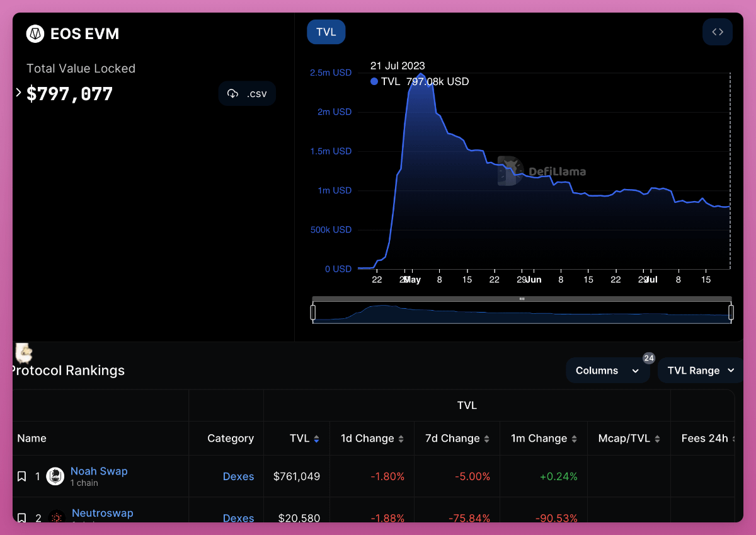Expand the Total Value Locked breakdown chevron

click(18, 93)
